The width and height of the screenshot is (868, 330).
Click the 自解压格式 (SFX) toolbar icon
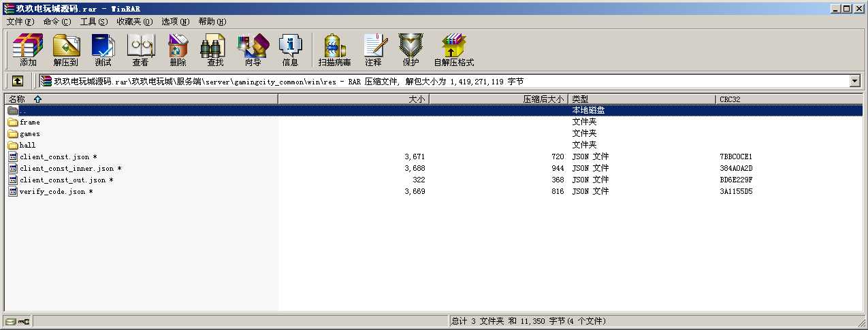pyautogui.click(x=454, y=50)
